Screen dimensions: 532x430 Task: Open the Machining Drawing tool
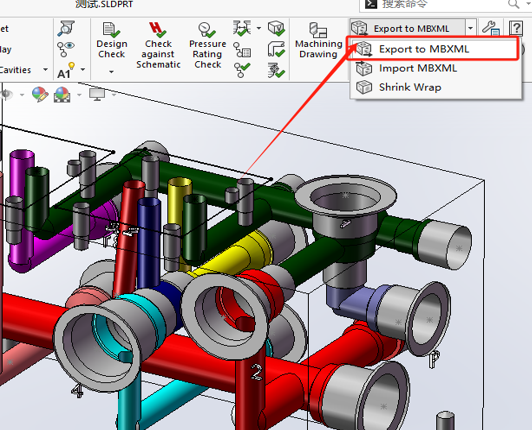(318, 41)
